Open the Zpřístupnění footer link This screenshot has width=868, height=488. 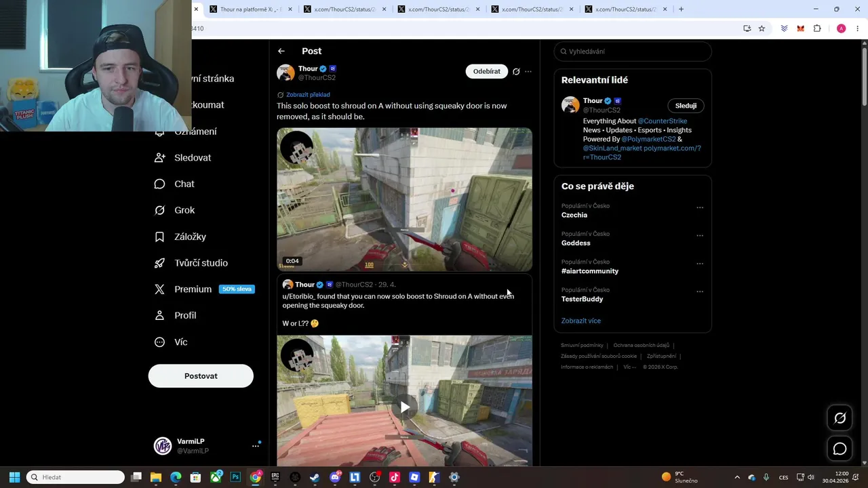(661, 356)
